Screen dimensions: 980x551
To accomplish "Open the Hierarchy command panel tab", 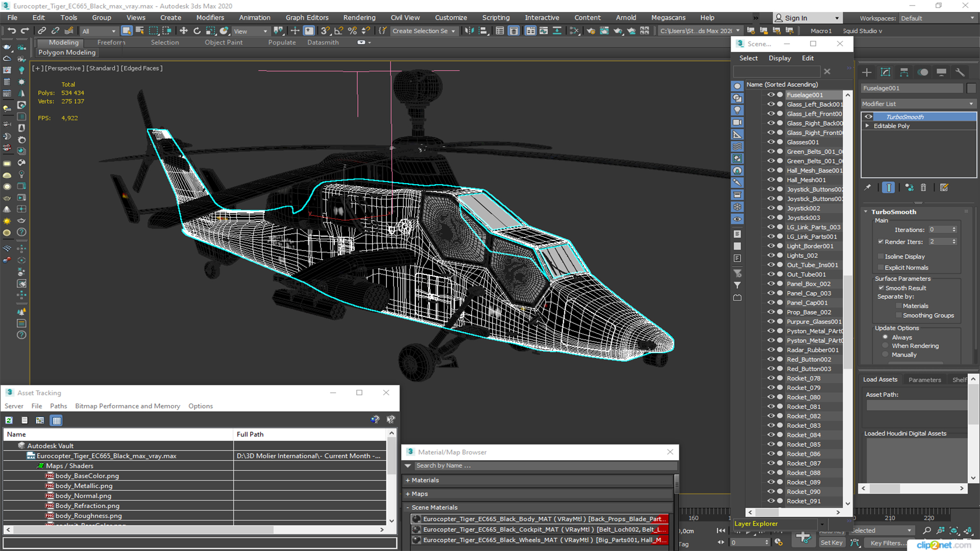I will pos(904,72).
